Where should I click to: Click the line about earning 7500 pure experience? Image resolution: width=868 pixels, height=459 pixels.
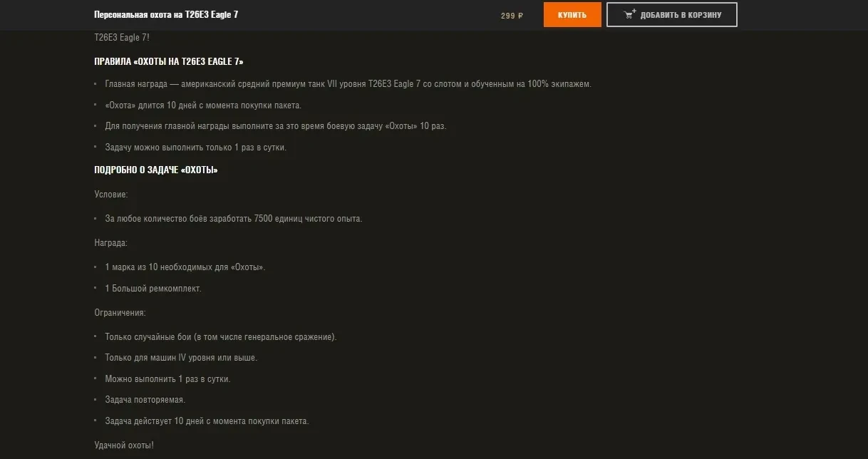point(234,219)
